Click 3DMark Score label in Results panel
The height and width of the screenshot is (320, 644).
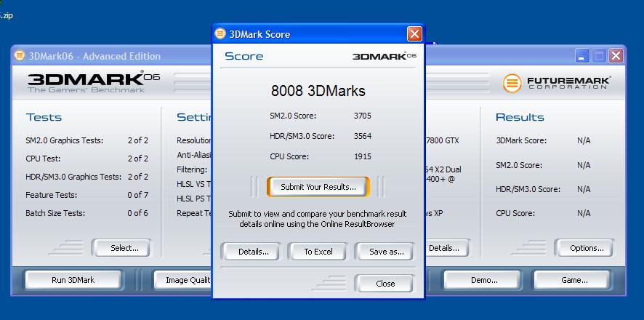[x=520, y=140]
